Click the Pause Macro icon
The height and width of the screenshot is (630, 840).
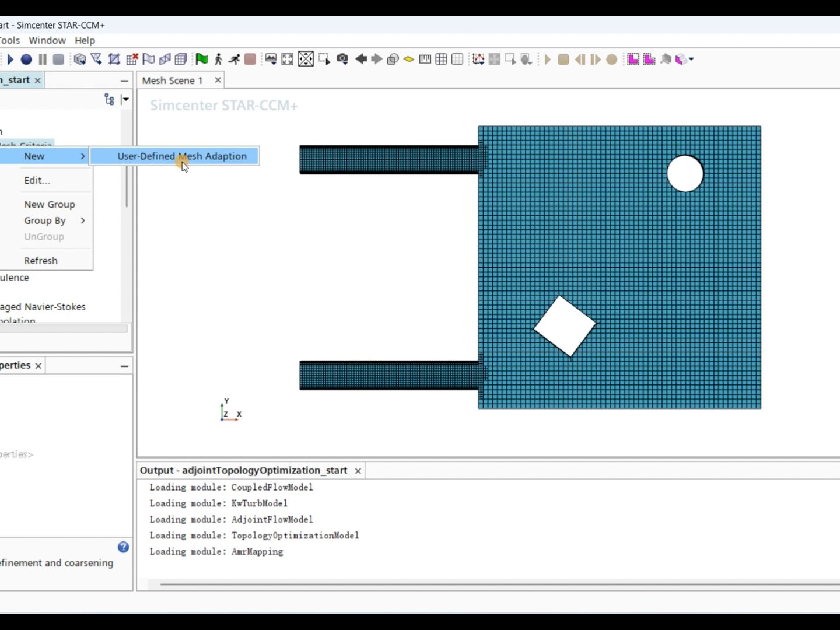[43, 59]
